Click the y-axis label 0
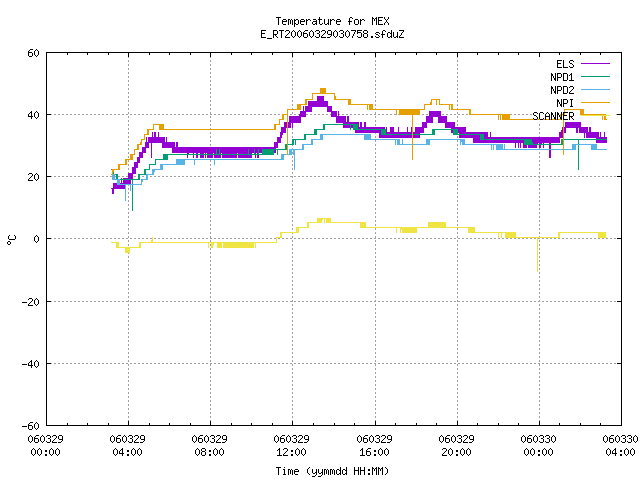The image size is (640, 480). pyautogui.click(x=37, y=239)
